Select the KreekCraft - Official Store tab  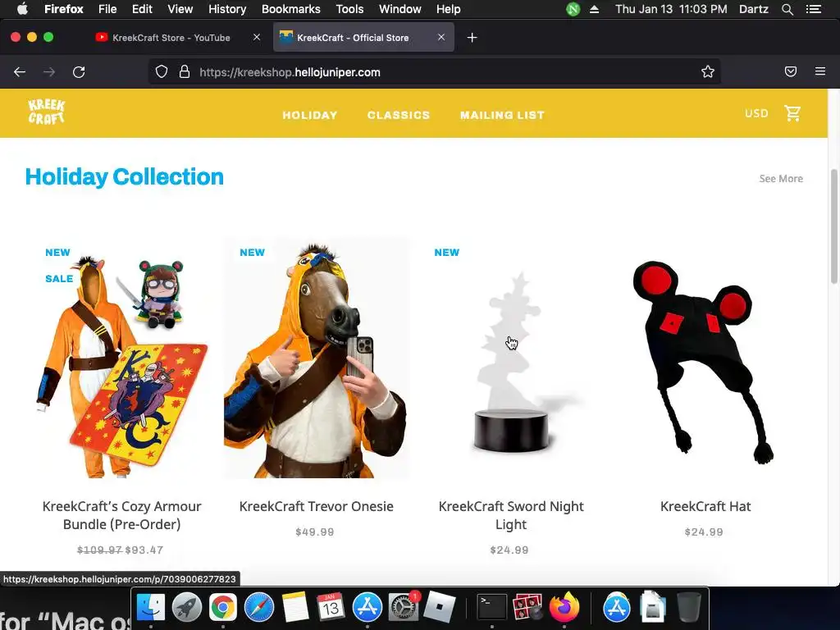coord(353,38)
